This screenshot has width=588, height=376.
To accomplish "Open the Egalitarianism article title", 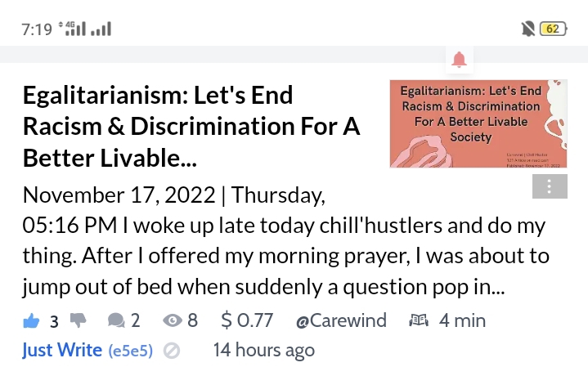I will 191,127.
